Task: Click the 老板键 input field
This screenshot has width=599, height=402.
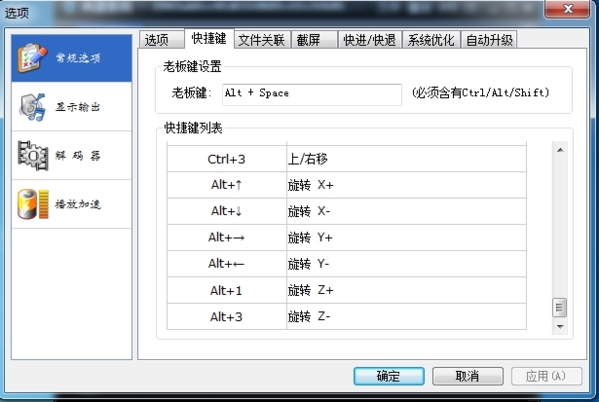Action: point(312,94)
